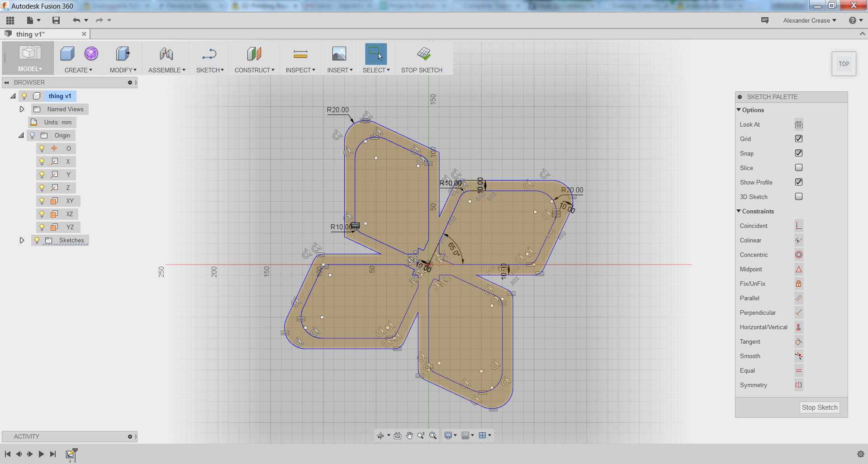Expand the Sketches folder in the browser
The height and width of the screenshot is (464, 868).
[21, 240]
